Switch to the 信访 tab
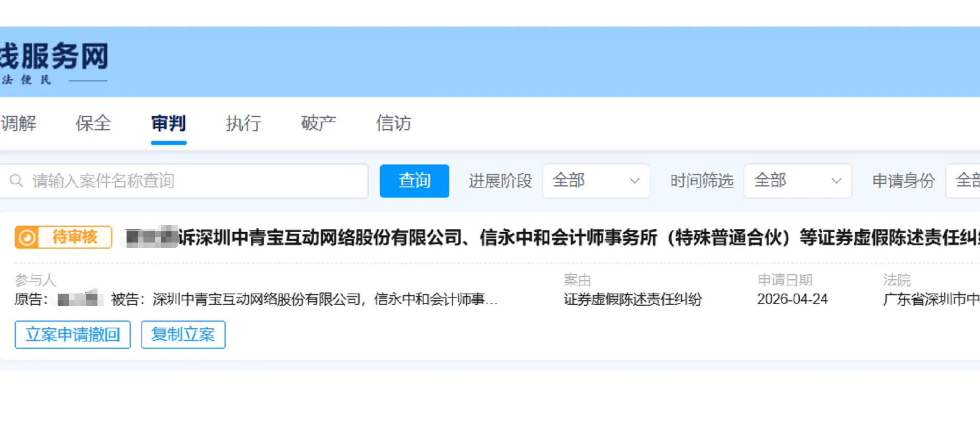This screenshot has height=436, width=980. point(394,123)
